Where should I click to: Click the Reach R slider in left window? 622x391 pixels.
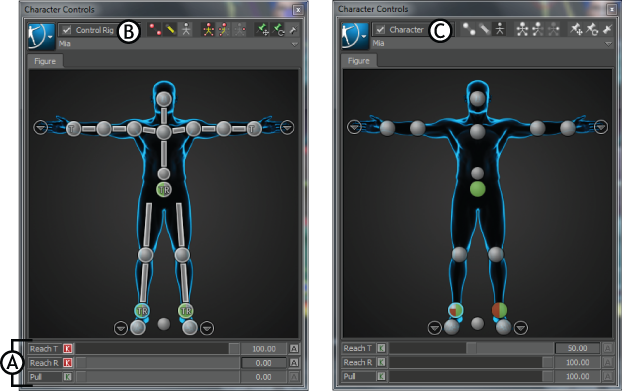(157, 363)
